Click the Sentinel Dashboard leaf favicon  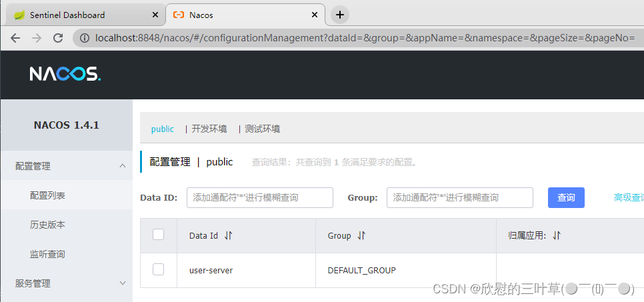pyautogui.click(x=19, y=15)
